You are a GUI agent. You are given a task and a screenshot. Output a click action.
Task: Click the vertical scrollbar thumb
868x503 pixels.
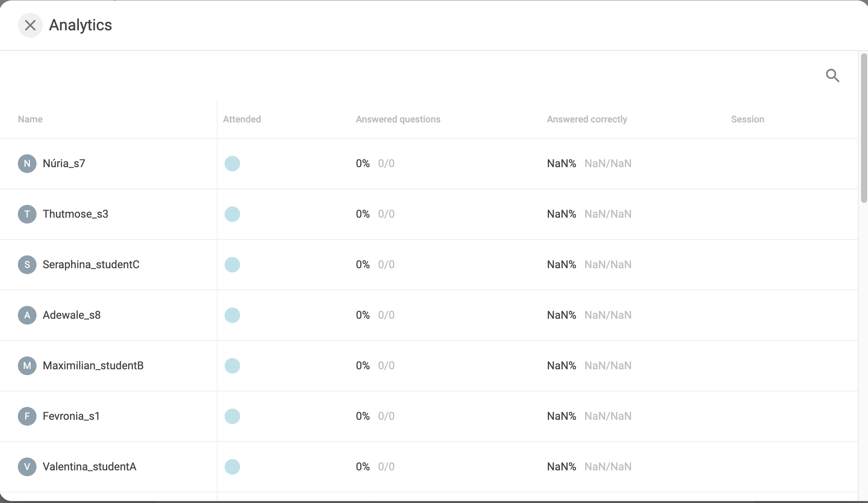[x=864, y=128]
